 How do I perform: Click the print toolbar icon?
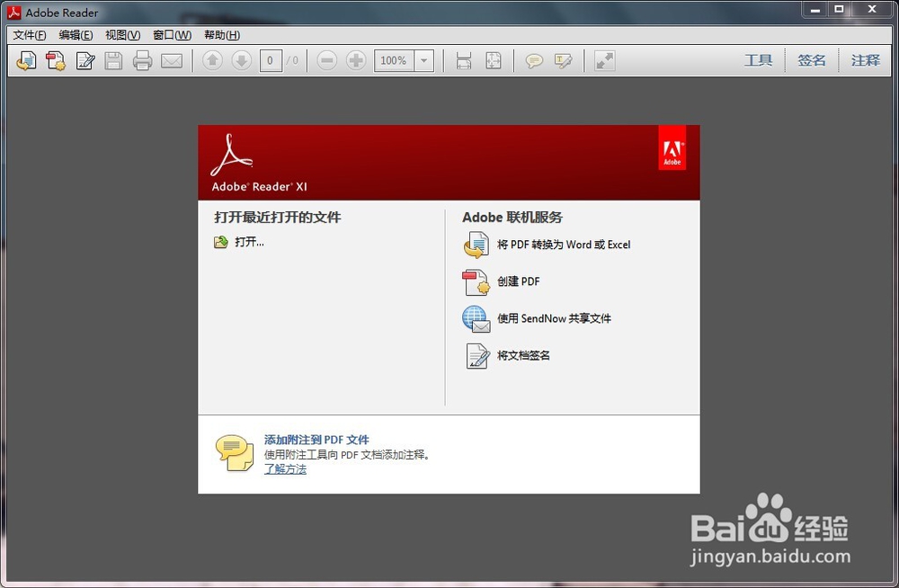click(x=142, y=60)
